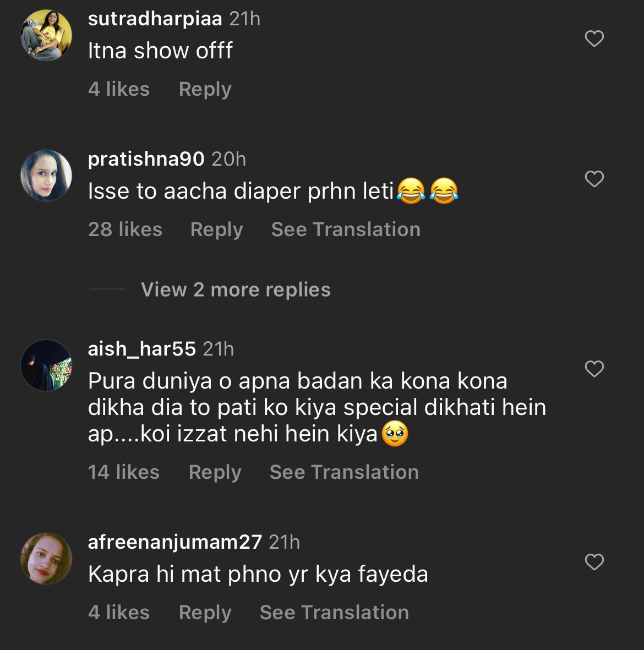Image resolution: width=644 pixels, height=650 pixels.
Task: View 28 likes on pratishna90's comment
Action: pos(125,230)
